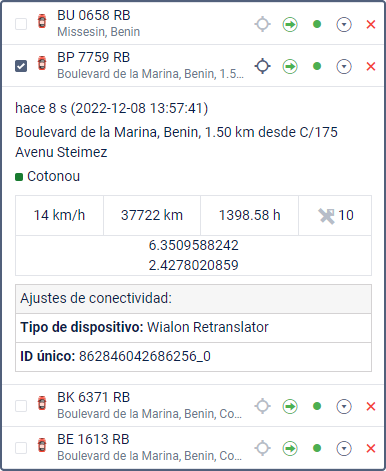Click the crosshair locate icon for BE 1613 RB
Image resolution: width=386 pixels, height=471 pixels.
[x=263, y=448]
